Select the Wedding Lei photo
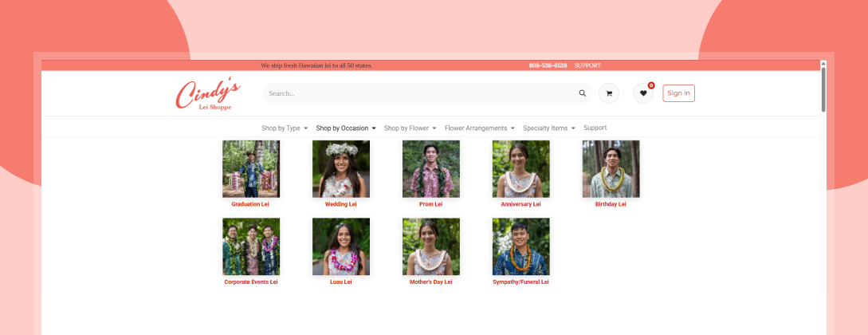 pos(340,169)
